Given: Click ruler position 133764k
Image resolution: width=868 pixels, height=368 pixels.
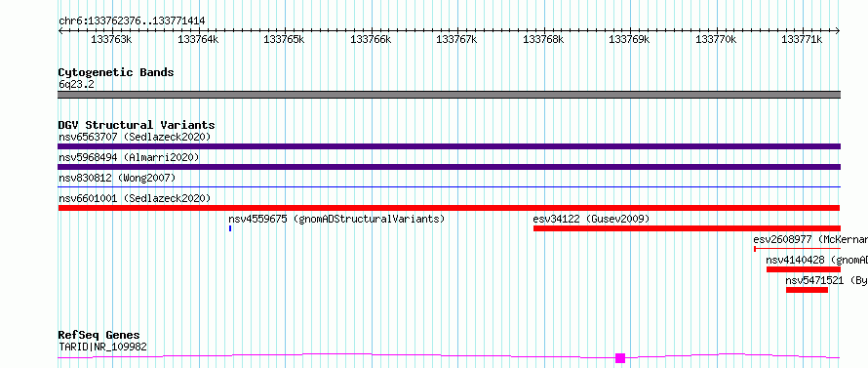Looking at the screenshot, I should click(198, 39).
